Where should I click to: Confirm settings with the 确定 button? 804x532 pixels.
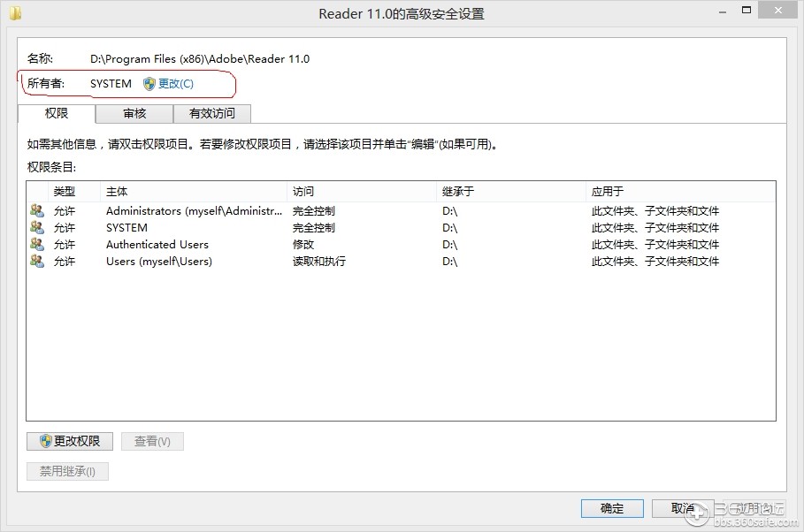coord(612,508)
